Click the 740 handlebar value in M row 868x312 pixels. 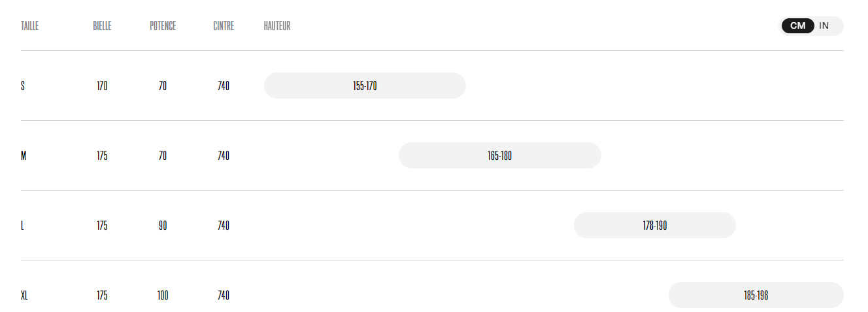click(224, 155)
